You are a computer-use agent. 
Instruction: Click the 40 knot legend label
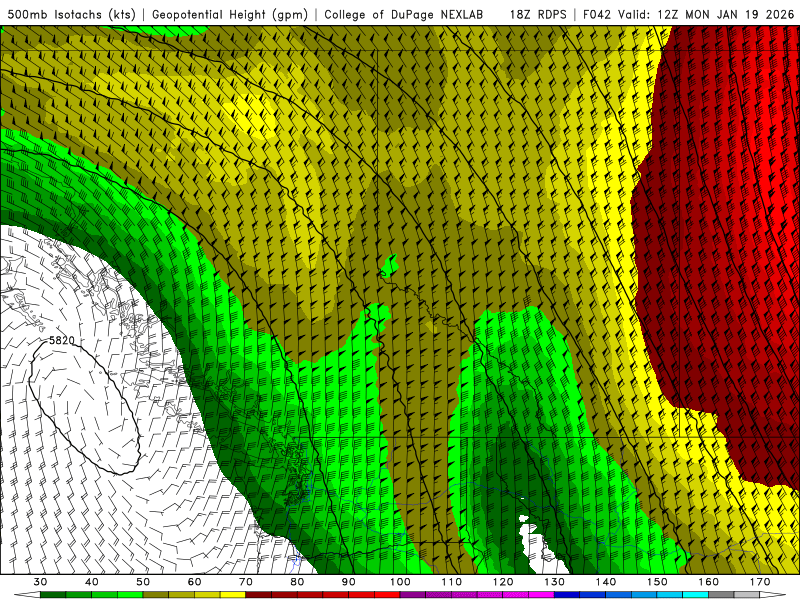(92, 582)
